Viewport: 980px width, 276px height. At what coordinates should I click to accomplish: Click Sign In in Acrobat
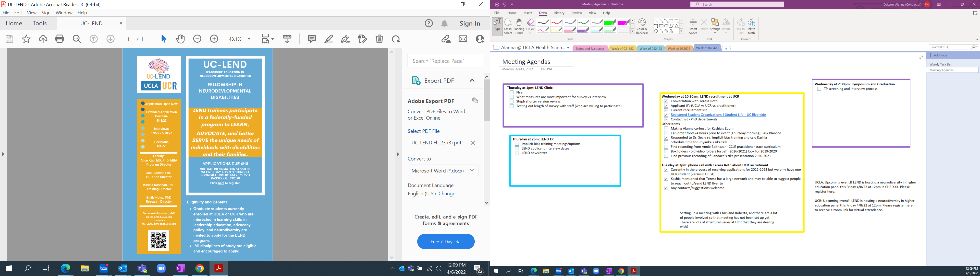point(470,23)
